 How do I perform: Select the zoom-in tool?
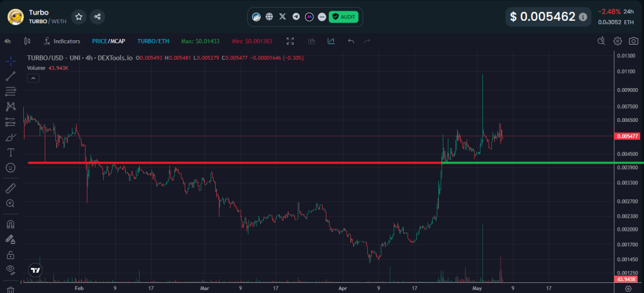[11, 204]
